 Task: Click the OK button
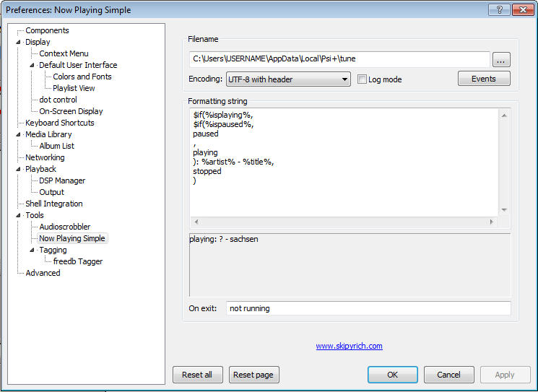[392, 375]
